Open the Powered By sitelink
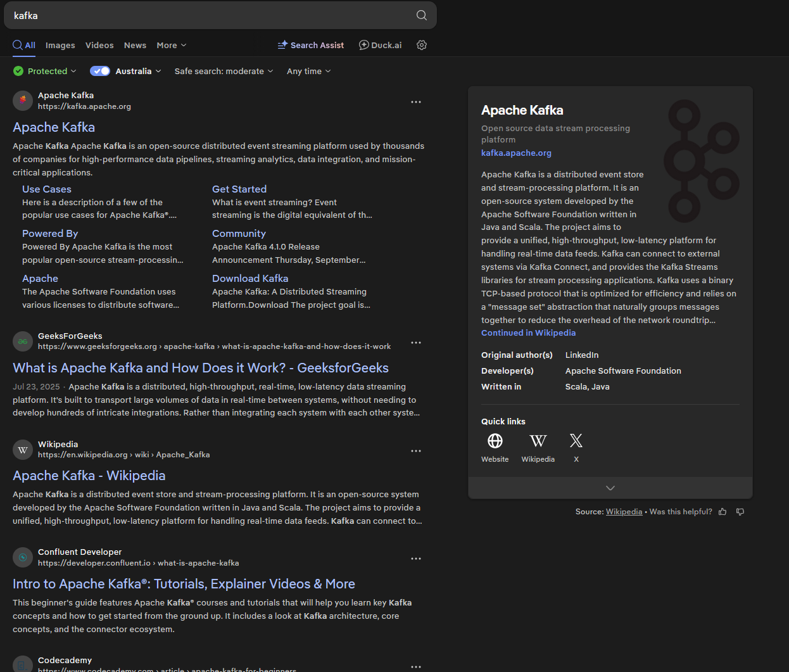Image resolution: width=789 pixels, height=672 pixels. pos(50,233)
